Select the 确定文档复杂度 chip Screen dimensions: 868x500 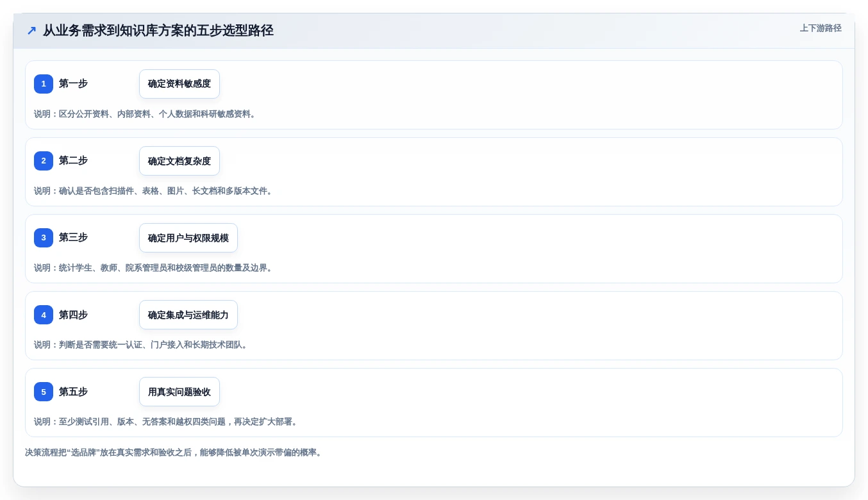click(x=179, y=161)
